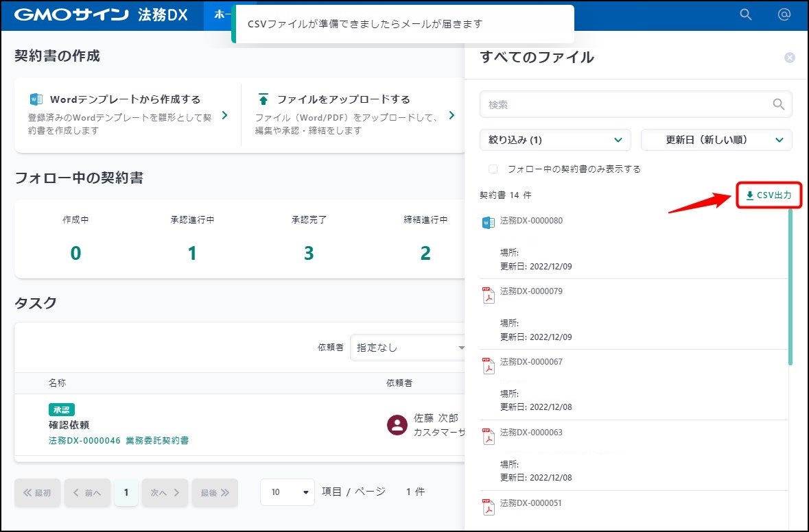Click the search magnifier in top header
This screenshot has height=532, width=809.
click(x=746, y=14)
